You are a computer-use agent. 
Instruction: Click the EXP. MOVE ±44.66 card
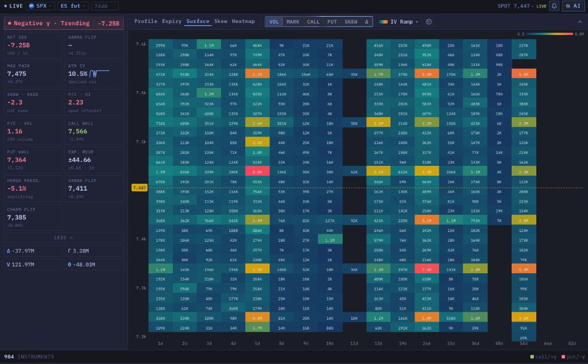click(x=95, y=160)
